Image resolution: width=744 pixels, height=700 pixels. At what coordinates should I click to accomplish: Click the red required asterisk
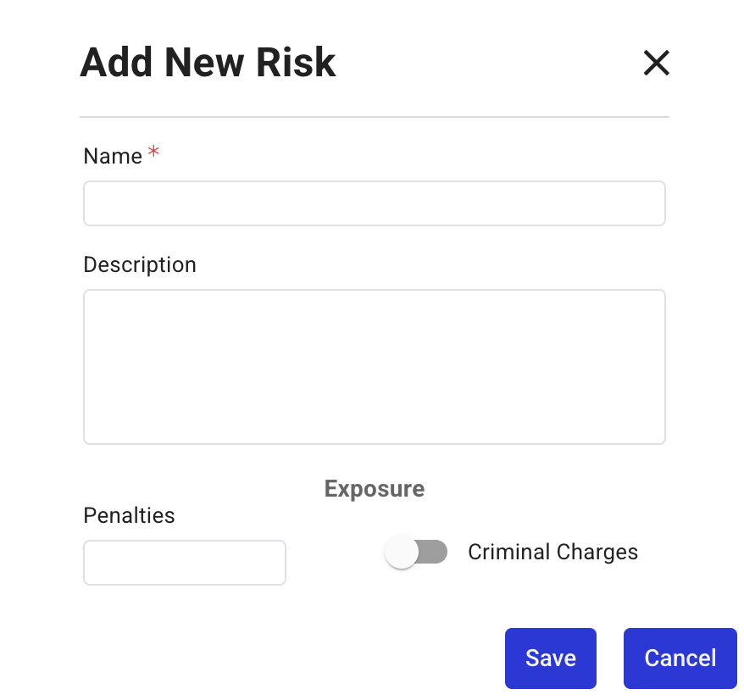[153, 153]
